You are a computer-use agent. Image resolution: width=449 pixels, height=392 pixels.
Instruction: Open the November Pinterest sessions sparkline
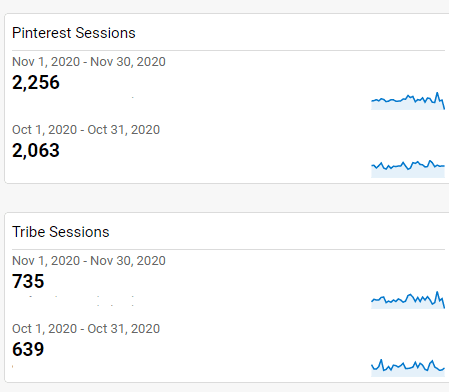point(408,101)
